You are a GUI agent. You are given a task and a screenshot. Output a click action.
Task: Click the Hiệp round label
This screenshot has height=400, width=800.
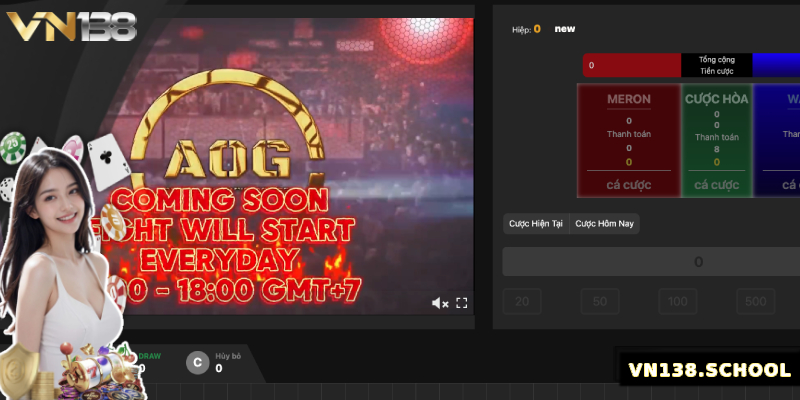pos(521,30)
